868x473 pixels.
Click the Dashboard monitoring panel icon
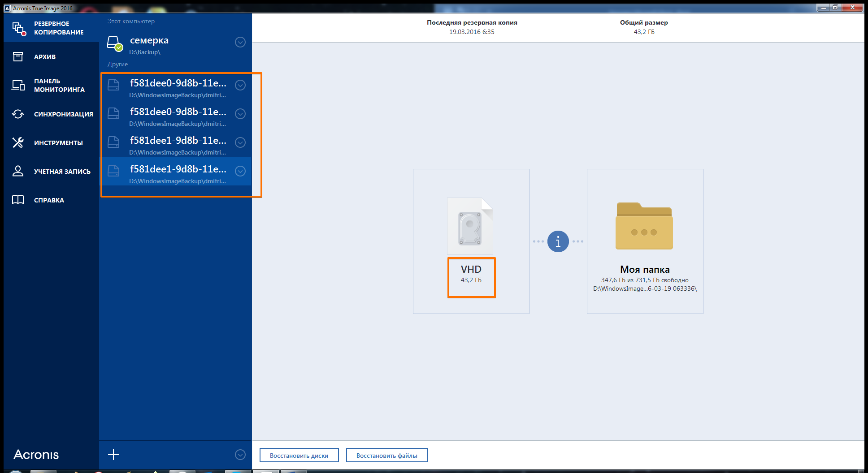tap(18, 85)
